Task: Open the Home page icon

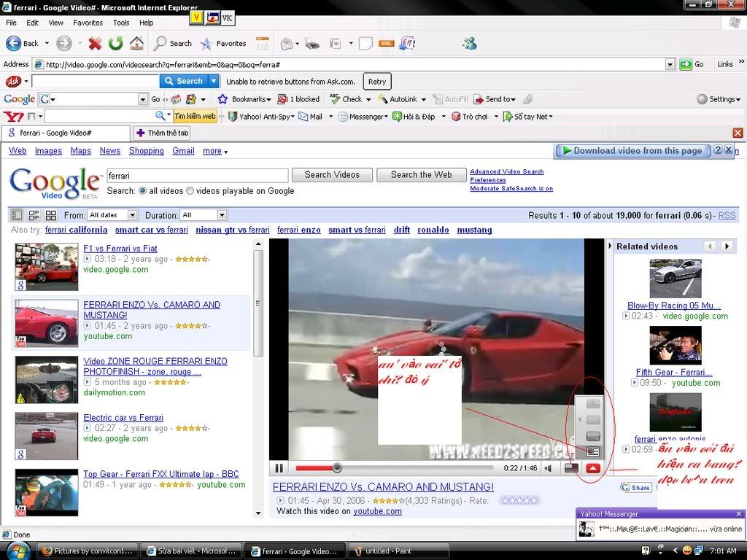Action: [136, 43]
